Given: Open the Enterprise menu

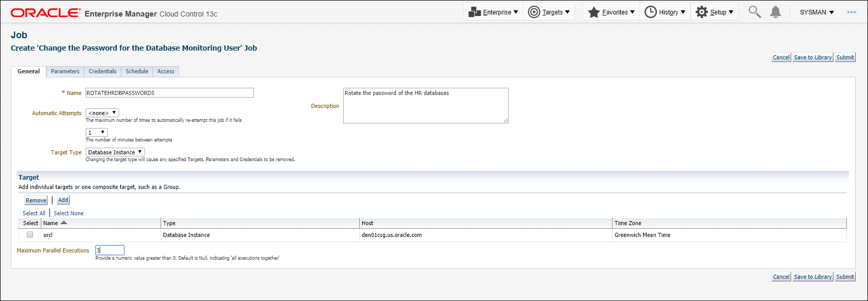Looking at the screenshot, I should coord(493,12).
